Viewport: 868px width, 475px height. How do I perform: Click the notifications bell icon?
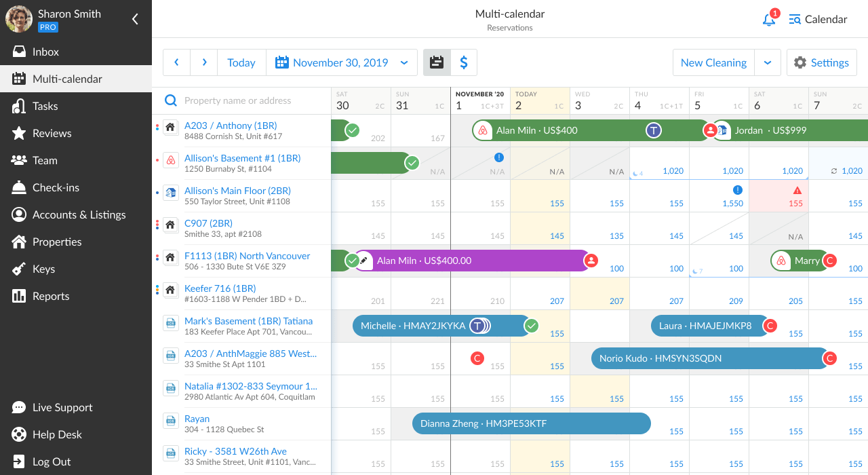coord(768,20)
